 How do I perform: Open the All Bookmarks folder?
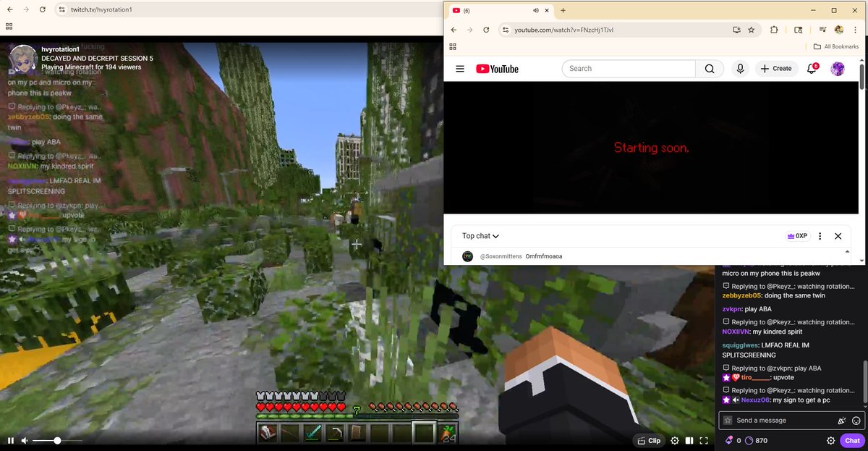[x=835, y=46]
